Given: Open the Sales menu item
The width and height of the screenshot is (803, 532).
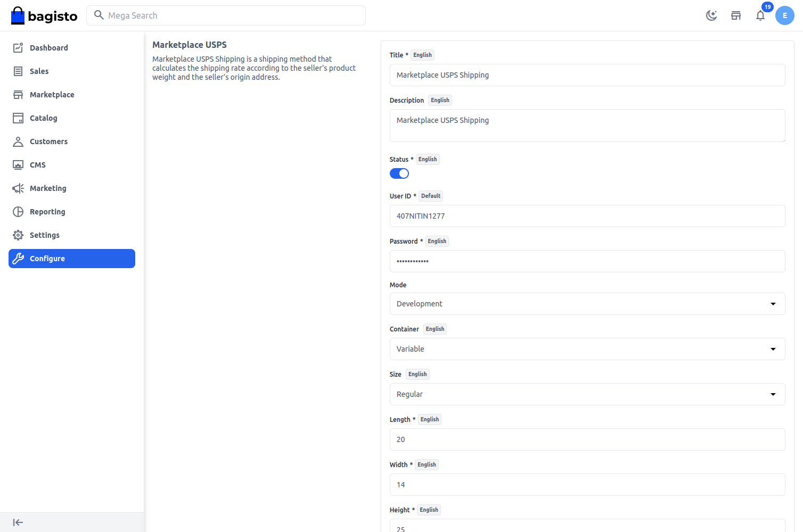Looking at the screenshot, I should coord(72,71).
